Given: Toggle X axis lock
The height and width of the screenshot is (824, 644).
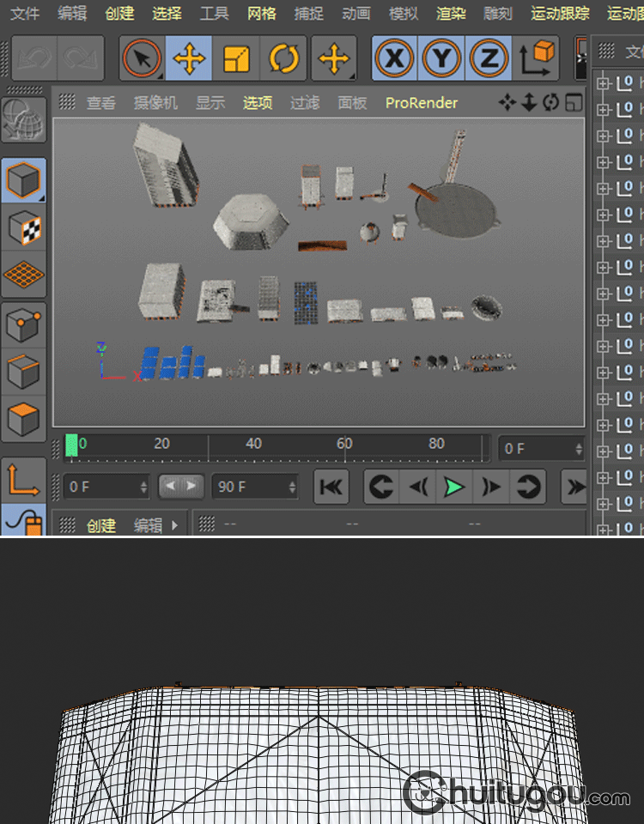Looking at the screenshot, I should point(394,59).
